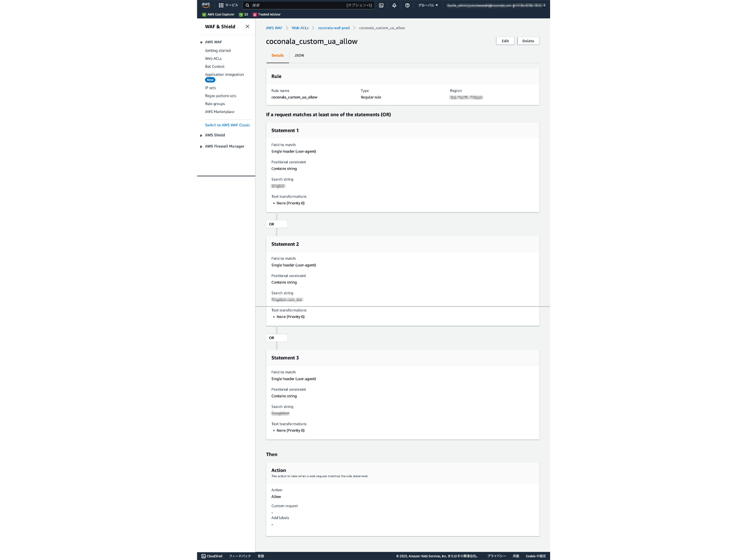Viewport: 747px width, 560px height.
Task: Collapse the AWS WAF sidebar section
Action: click(x=201, y=42)
